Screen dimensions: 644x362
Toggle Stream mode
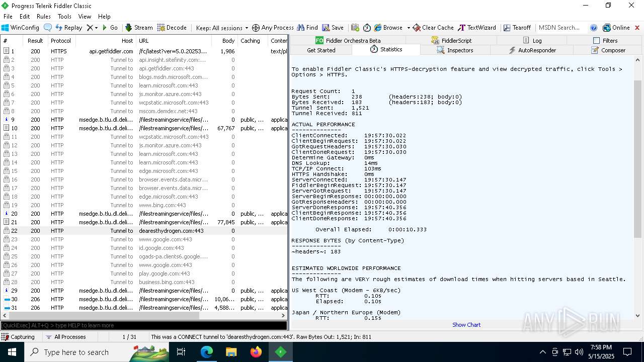[x=139, y=28]
